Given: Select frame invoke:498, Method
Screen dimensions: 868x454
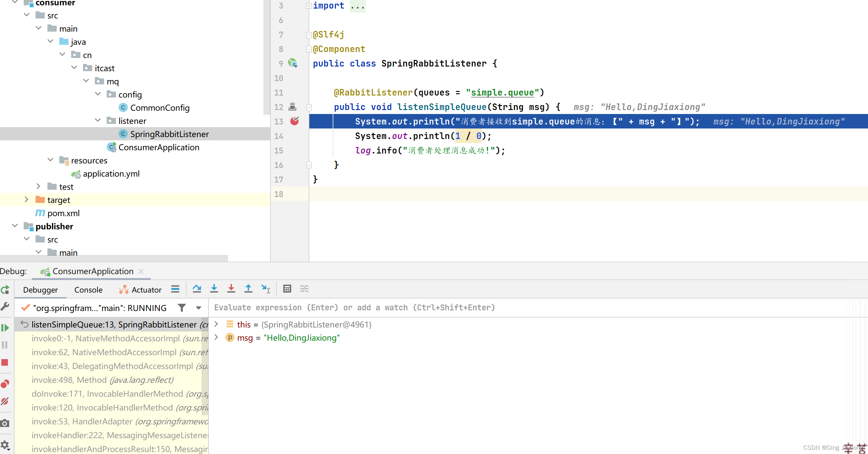Looking at the screenshot, I should (112, 380).
